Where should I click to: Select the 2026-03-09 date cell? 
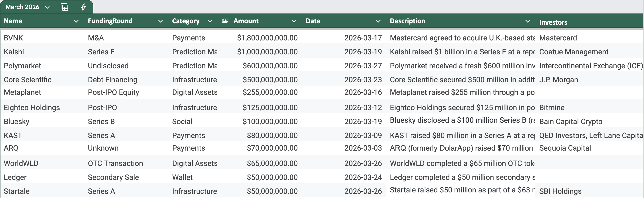tap(363, 135)
